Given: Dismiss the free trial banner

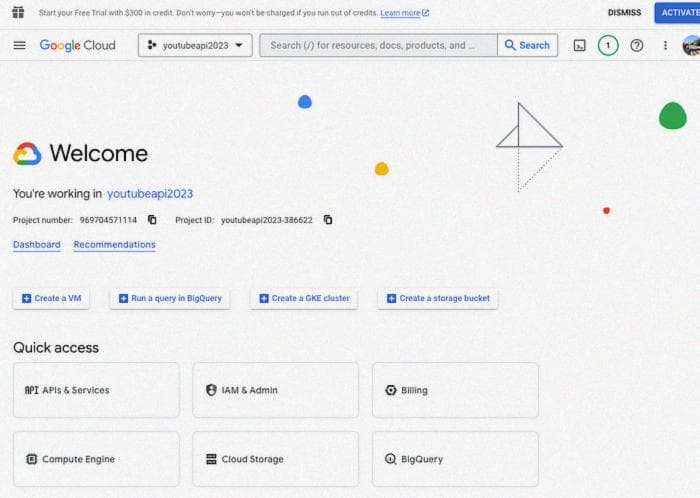Looking at the screenshot, I should coord(624,13).
